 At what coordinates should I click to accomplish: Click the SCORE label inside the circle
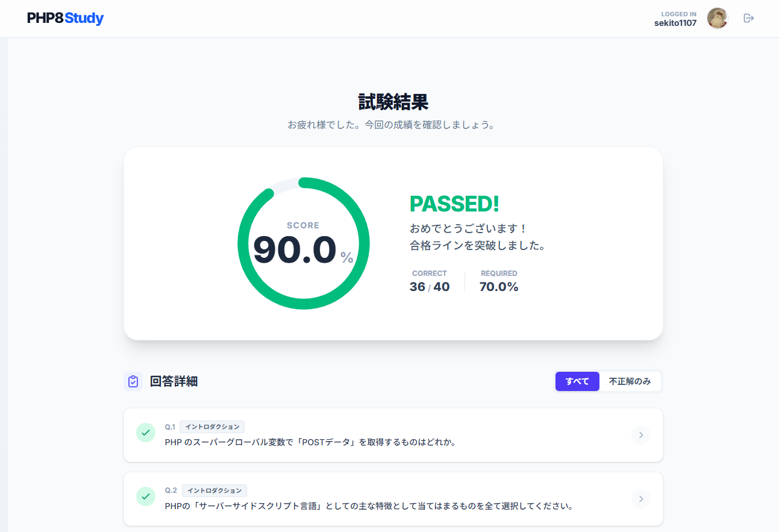[303, 225]
